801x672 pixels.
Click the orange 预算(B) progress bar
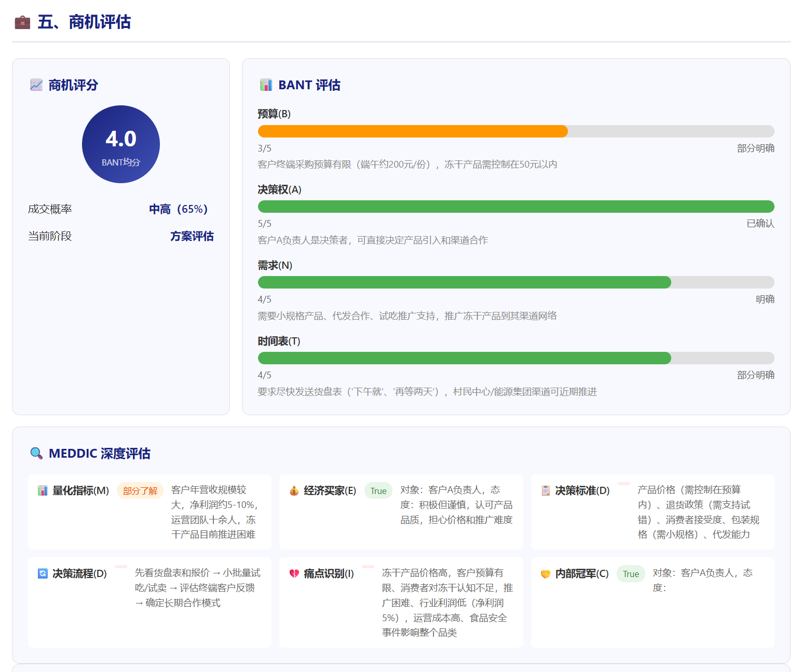[x=412, y=132]
